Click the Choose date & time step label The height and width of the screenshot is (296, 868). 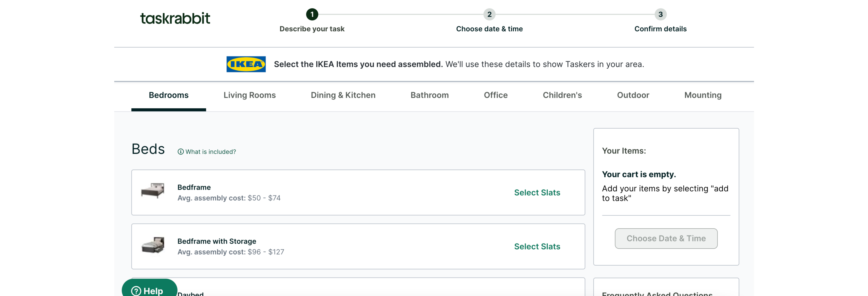489,29
